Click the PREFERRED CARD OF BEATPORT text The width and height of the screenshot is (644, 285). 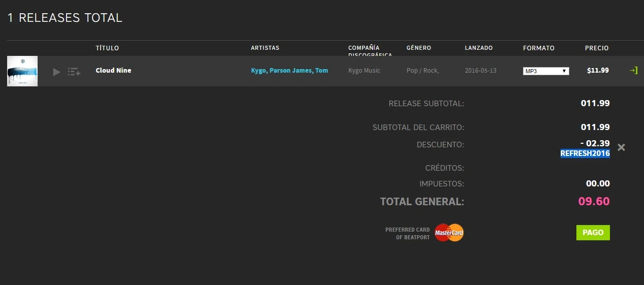pos(408,234)
